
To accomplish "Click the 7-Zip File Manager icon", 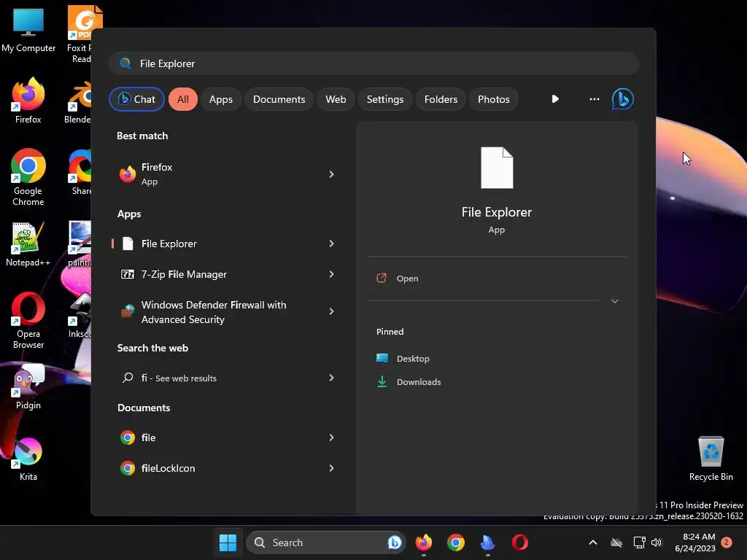I will click(x=127, y=274).
